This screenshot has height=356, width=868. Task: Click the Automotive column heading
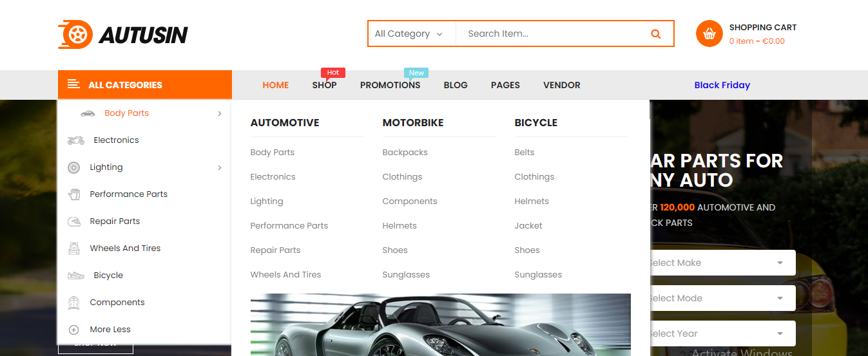pos(285,123)
